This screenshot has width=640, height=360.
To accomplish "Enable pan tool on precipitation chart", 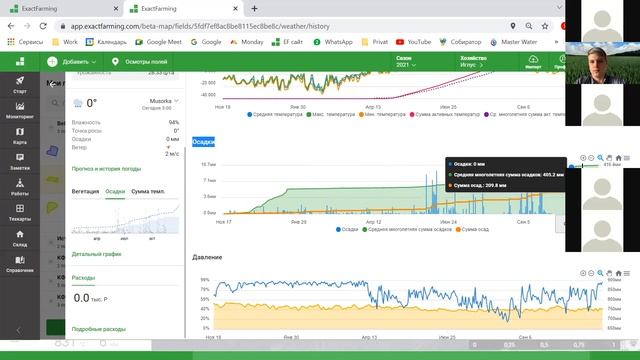I will click(x=609, y=158).
